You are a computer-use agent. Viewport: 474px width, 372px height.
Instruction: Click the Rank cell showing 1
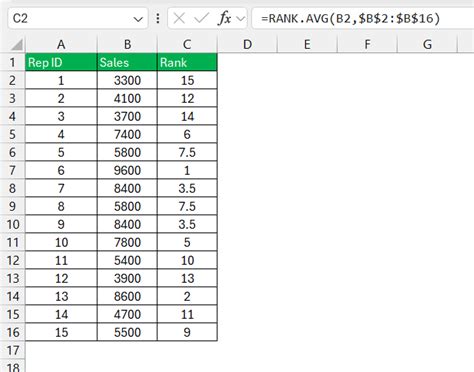[x=187, y=170]
